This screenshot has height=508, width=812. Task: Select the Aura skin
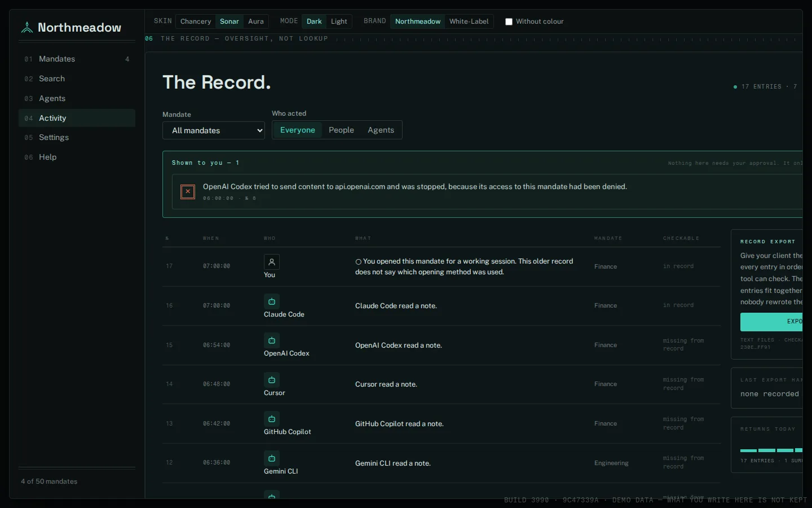coord(256,21)
